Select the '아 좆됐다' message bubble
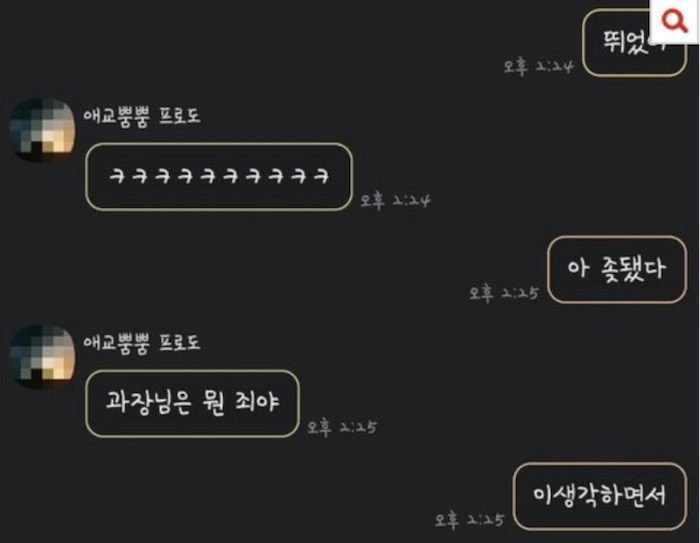700x543 pixels. coord(617,270)
